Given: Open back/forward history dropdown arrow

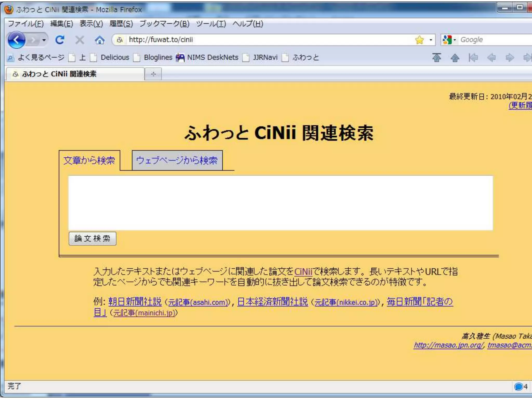Looking at the screenshot, I should [44, 40].
